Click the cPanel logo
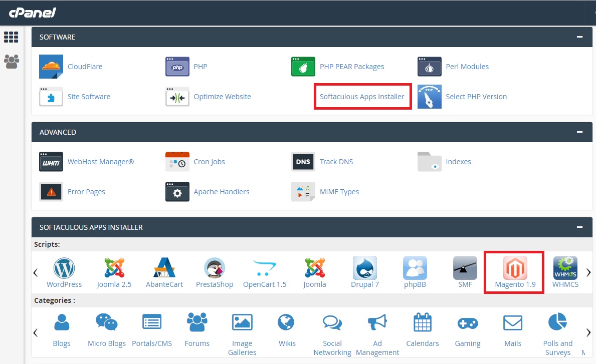The height and width of the screenshot is (364, 596). pyautogui.click(x=32, y=13)
